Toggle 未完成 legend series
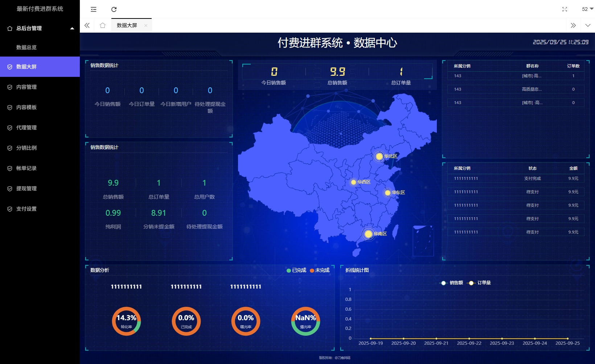Screen dimensions: 595x364 click(320, 270)
